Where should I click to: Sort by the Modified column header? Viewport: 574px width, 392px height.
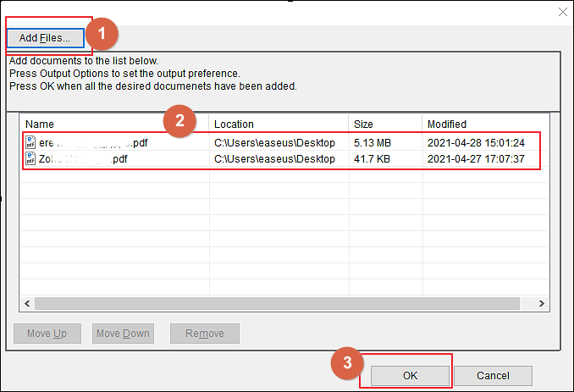click(483, 124)
